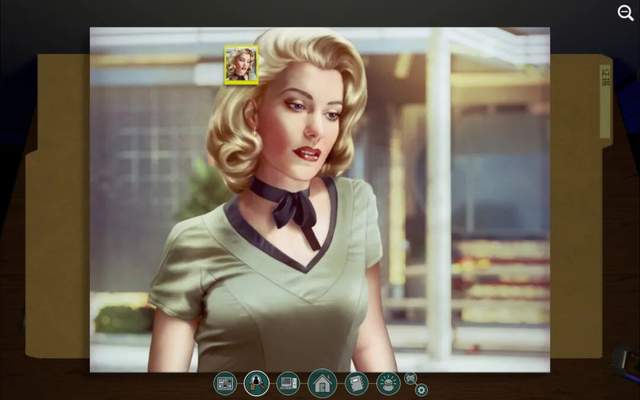Image resolution: width=640 pixels, height=400 pixels.
Task: Open the evidence board icon
Action: [225, 384]
